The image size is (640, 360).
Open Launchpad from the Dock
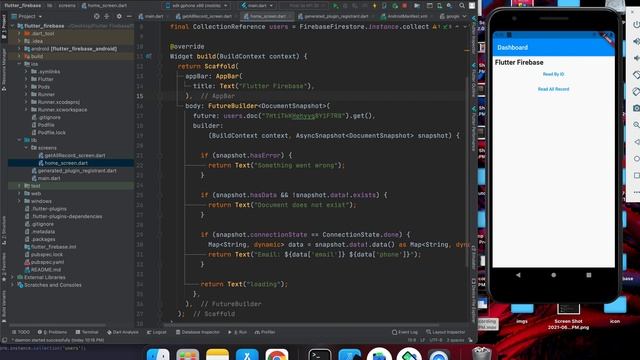click(188, 355)
